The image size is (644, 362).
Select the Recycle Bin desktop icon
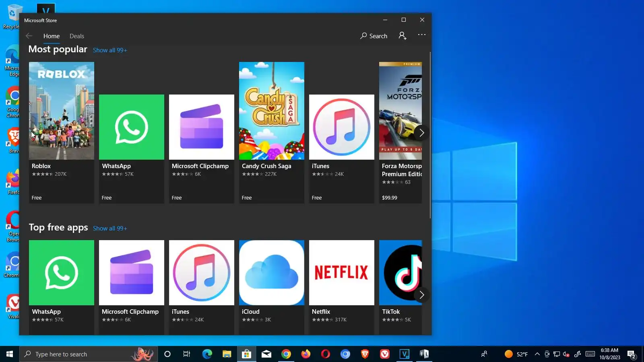(12, 16)
